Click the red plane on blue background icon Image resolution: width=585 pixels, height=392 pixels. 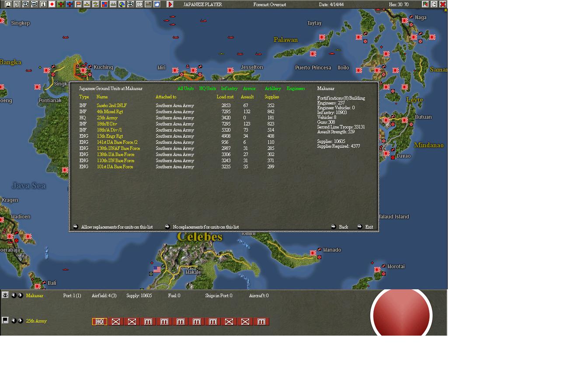point(70,4)
